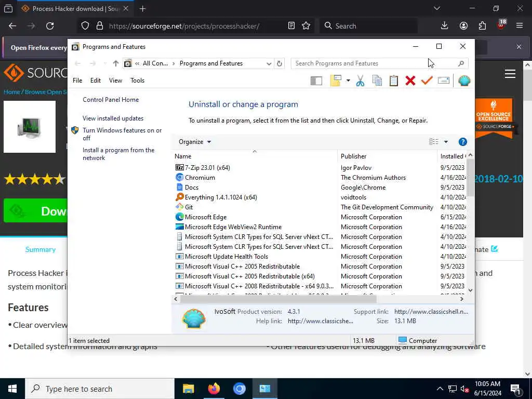Screen dimensions: 532x399
Task: Open new Firefox tab with plus button
Action: point(142,9)
